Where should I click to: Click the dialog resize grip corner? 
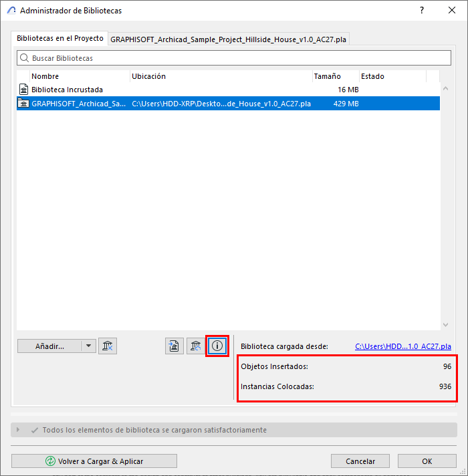click(x=463, y=471)
